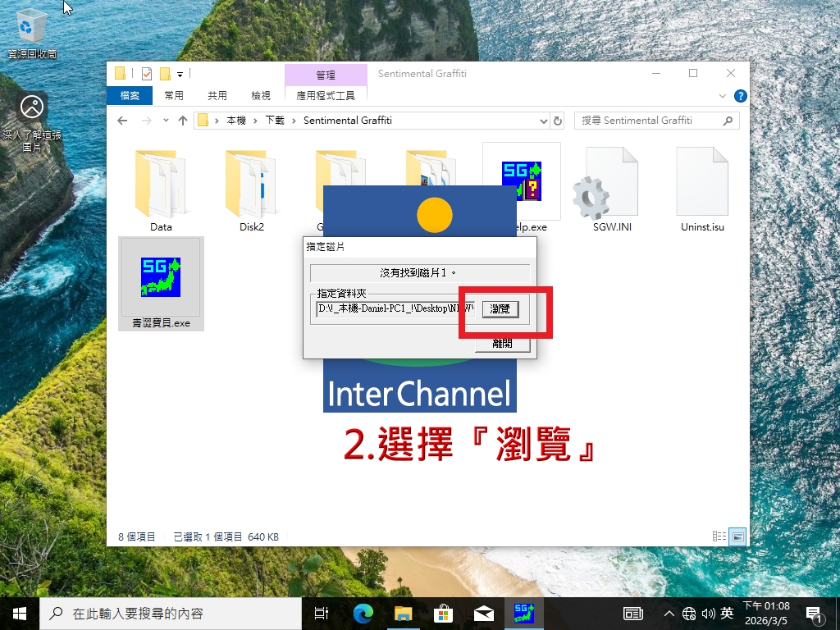Click the Properties checkmark in quick access toolbar
Image resolution: width=840 pixels, height=630 pixels.
pos(146,73)
